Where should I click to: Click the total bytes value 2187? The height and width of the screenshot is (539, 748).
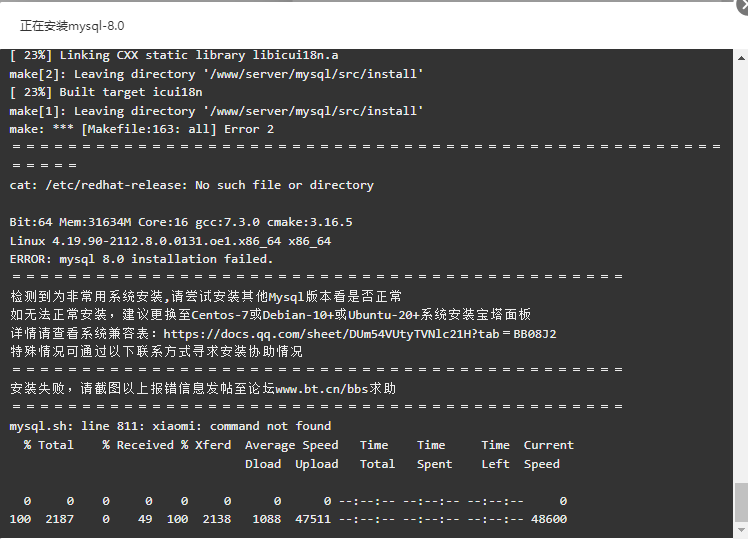pyautogui.click(x=60, y=519)
